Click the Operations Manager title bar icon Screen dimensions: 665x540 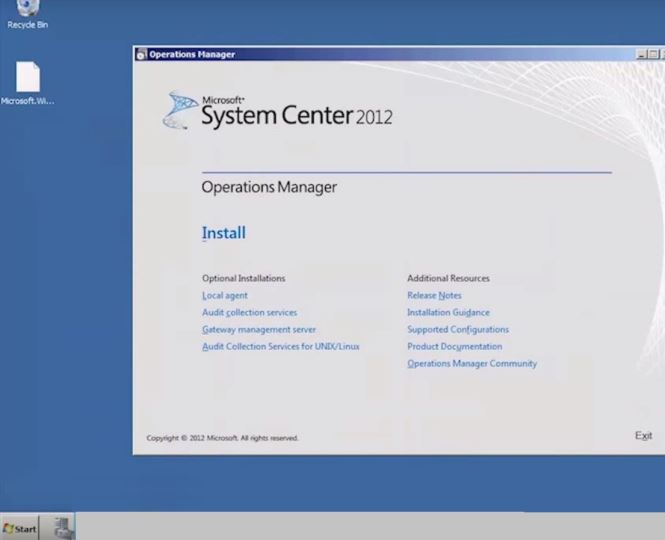pyautogui.click(x=141, y=54)
